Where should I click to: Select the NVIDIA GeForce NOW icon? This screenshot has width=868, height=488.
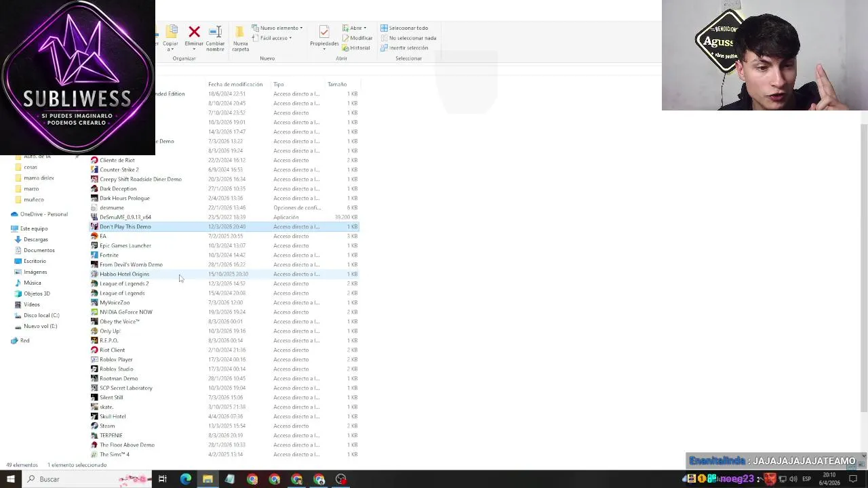94,312
